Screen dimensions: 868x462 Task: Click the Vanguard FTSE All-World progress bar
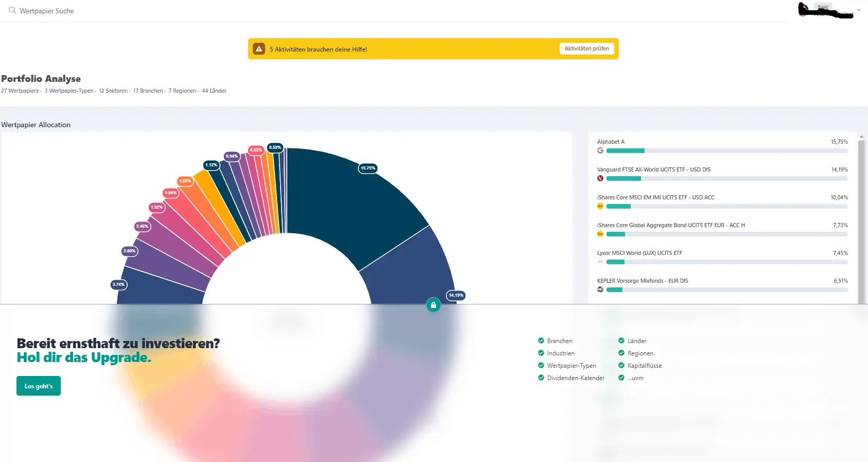(x=727, y=179)
